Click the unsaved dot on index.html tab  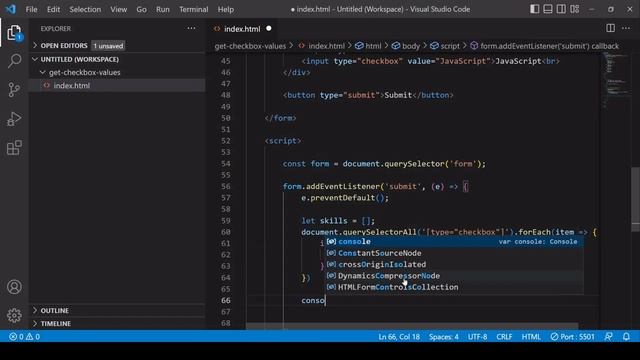(x=269, y=29)
